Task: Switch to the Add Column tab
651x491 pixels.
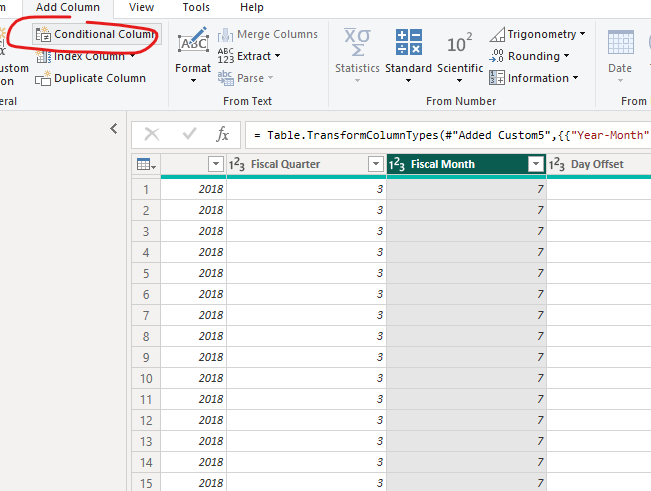Action: click(68, 7)
